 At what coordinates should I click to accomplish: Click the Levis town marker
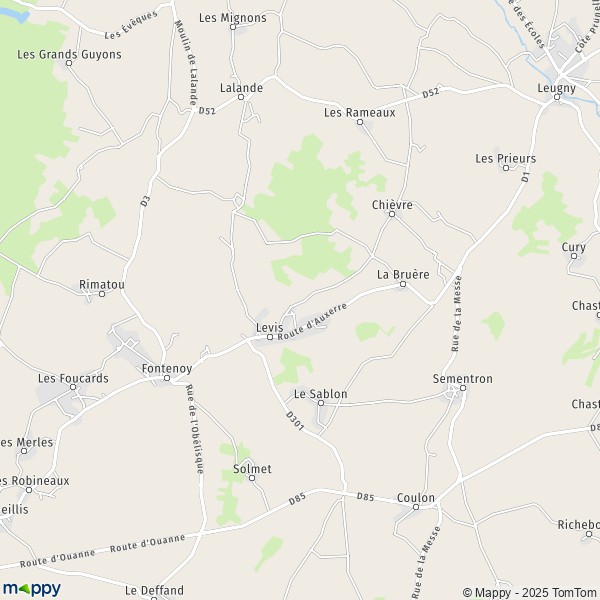pyautogui.click(x=270, y=337)
